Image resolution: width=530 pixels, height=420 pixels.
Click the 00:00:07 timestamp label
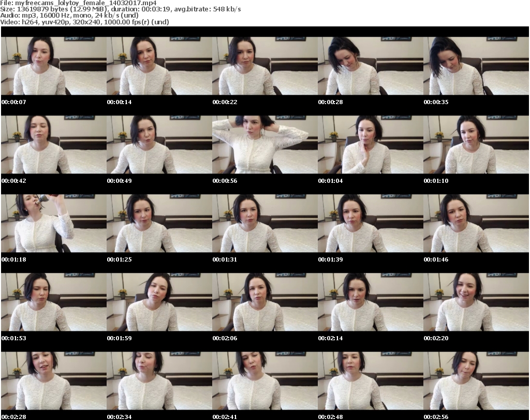(x=13, y=102)
